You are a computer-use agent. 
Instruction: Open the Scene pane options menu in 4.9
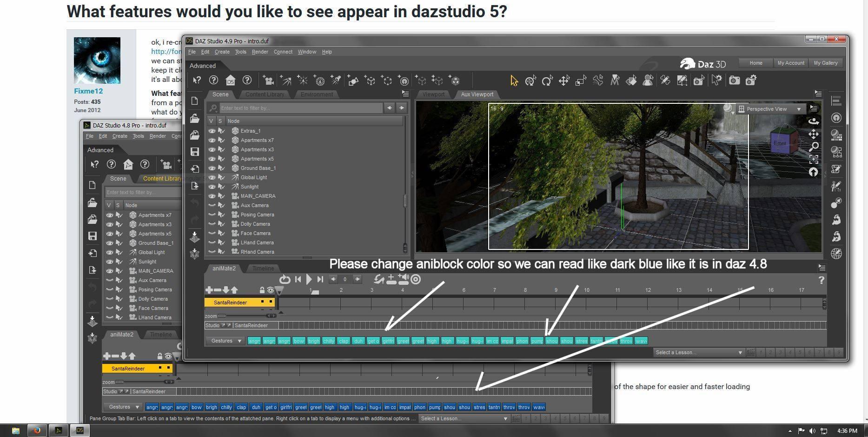coord(405,94)
